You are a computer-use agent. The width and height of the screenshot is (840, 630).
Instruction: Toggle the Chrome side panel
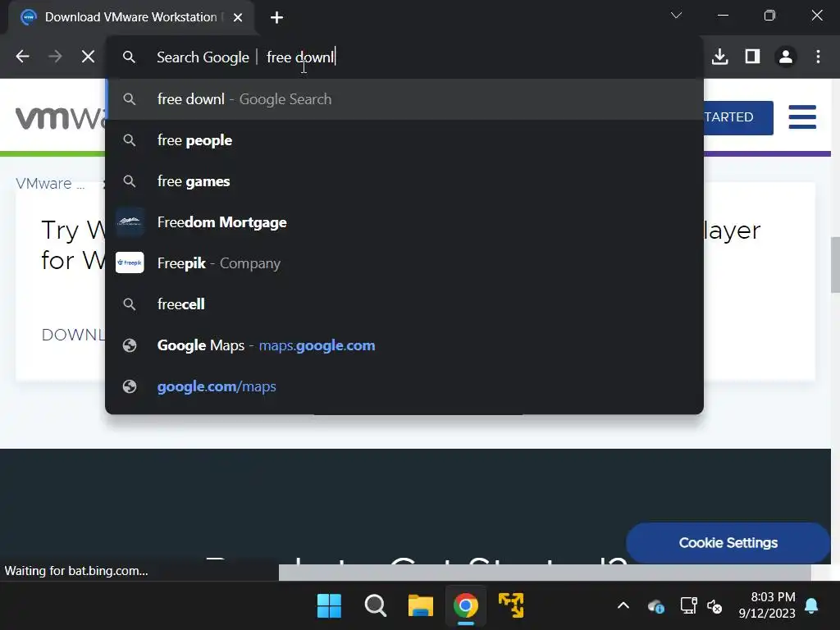(x=753, y=57)
